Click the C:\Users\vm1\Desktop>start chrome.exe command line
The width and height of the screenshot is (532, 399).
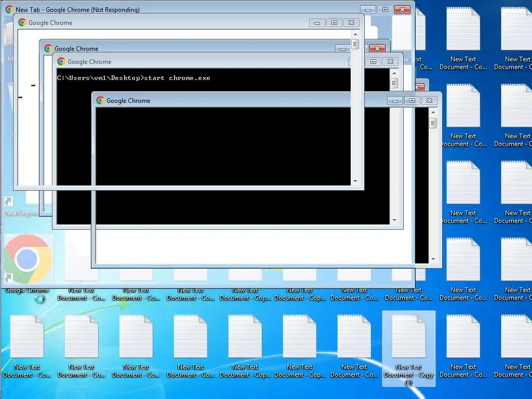(134, 78)
